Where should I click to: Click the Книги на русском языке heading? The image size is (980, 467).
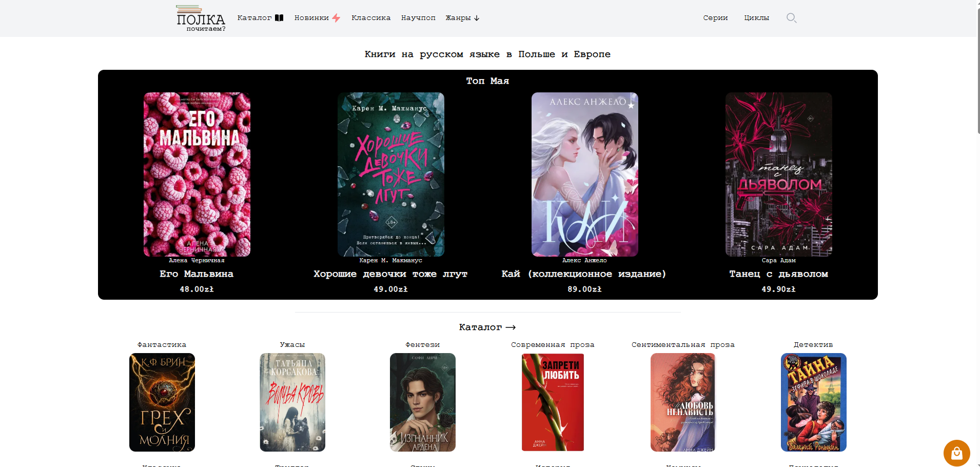point(487,54)
